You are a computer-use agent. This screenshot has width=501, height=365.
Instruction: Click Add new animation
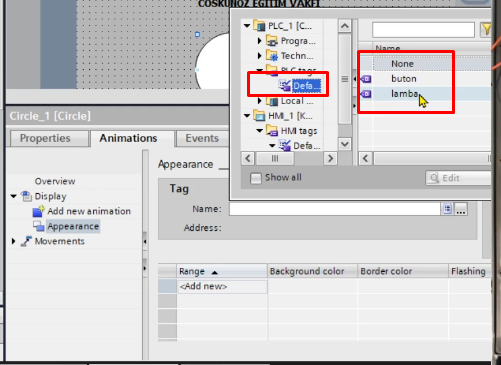click(x=89, y=211)
